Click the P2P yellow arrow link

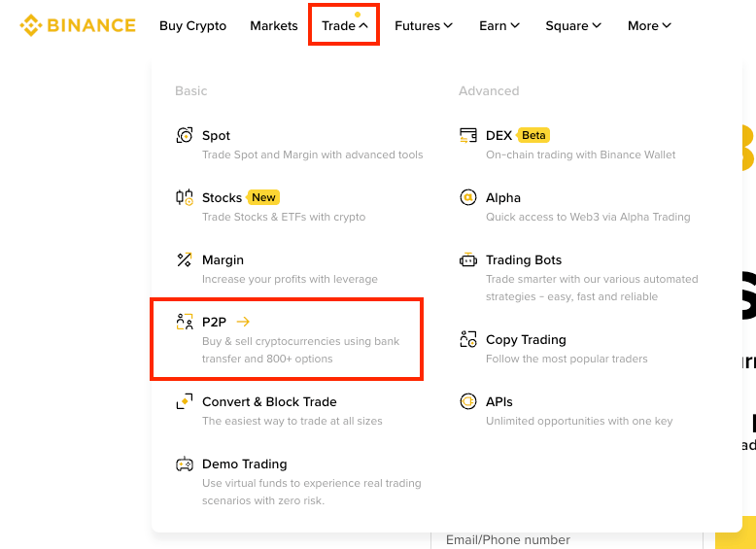click(243, 322)
